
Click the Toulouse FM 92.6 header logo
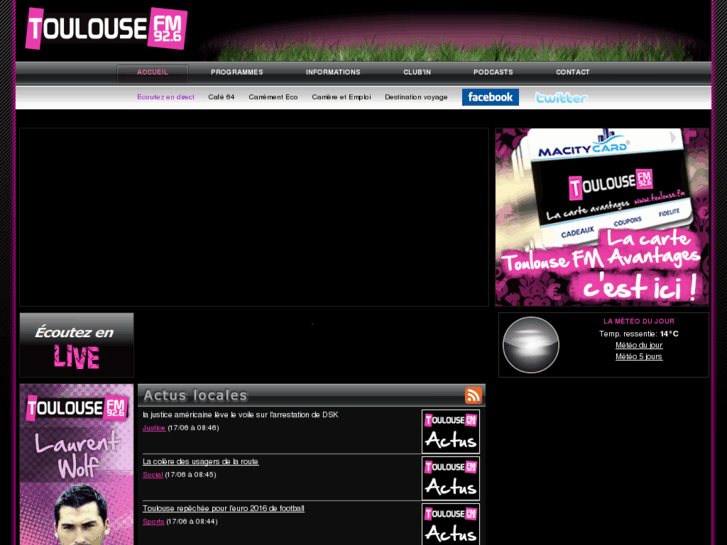(x=107, y=28)
